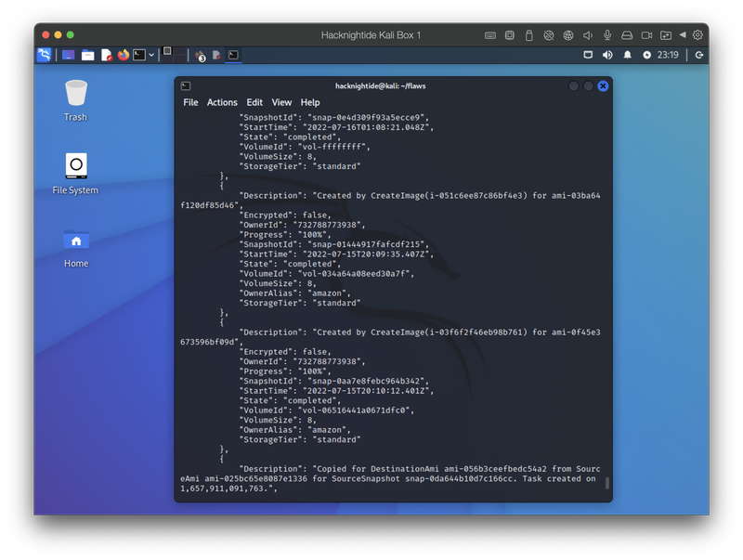Click the text editor panel launcher
The width and height of the screenshot is (743, 560).
coord(106,55)
